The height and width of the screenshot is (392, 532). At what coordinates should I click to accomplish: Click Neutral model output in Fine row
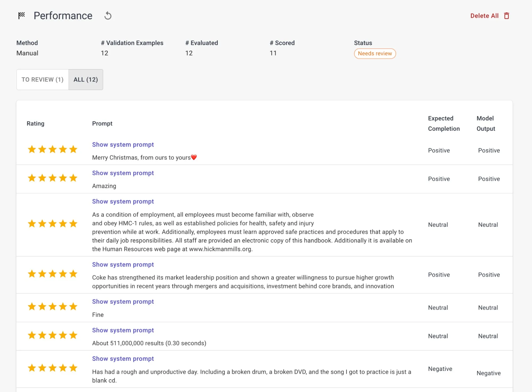coord(488,308)
